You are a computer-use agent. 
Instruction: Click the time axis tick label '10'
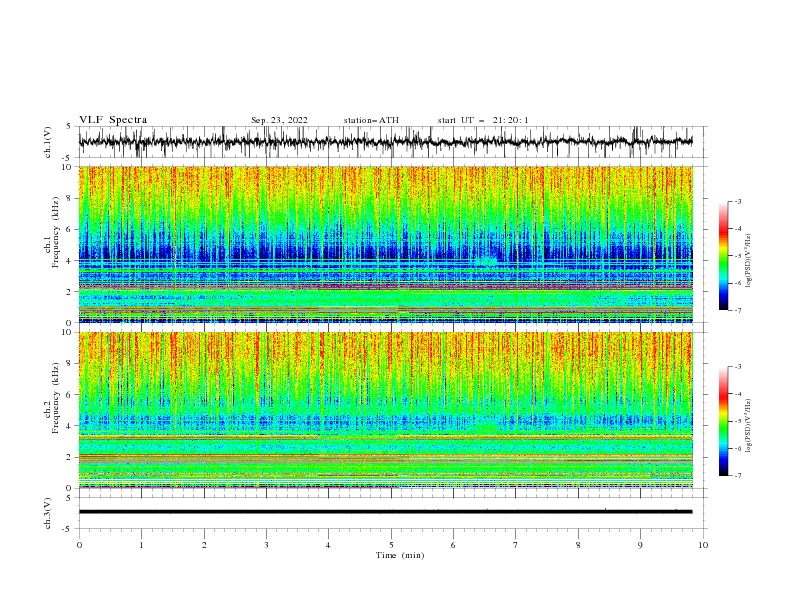click(703, 545)
